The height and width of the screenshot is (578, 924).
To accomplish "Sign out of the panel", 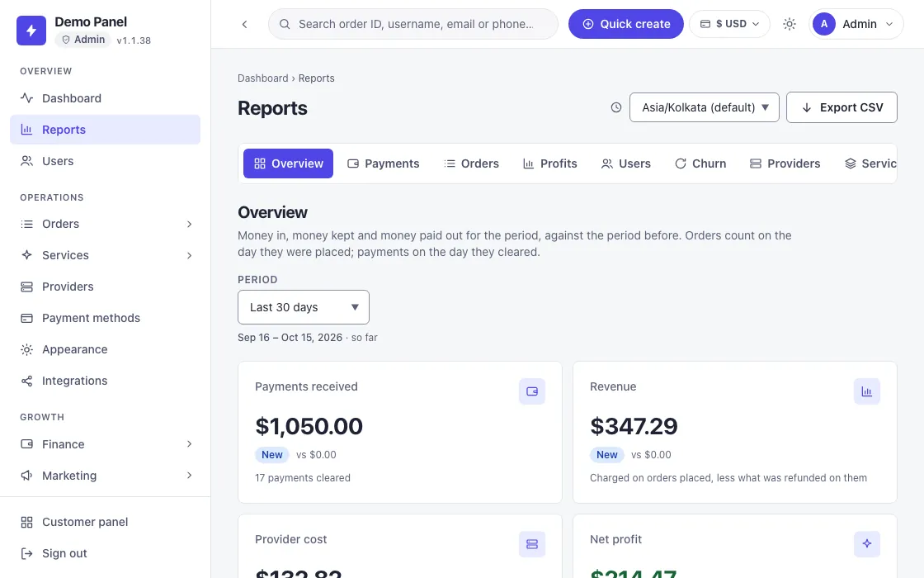I will tap(105, 553).
